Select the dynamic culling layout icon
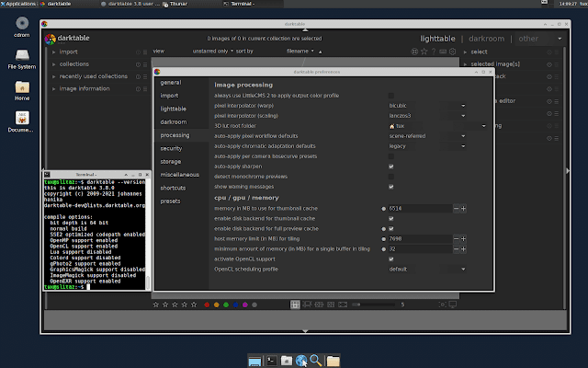 pos(331,305)
